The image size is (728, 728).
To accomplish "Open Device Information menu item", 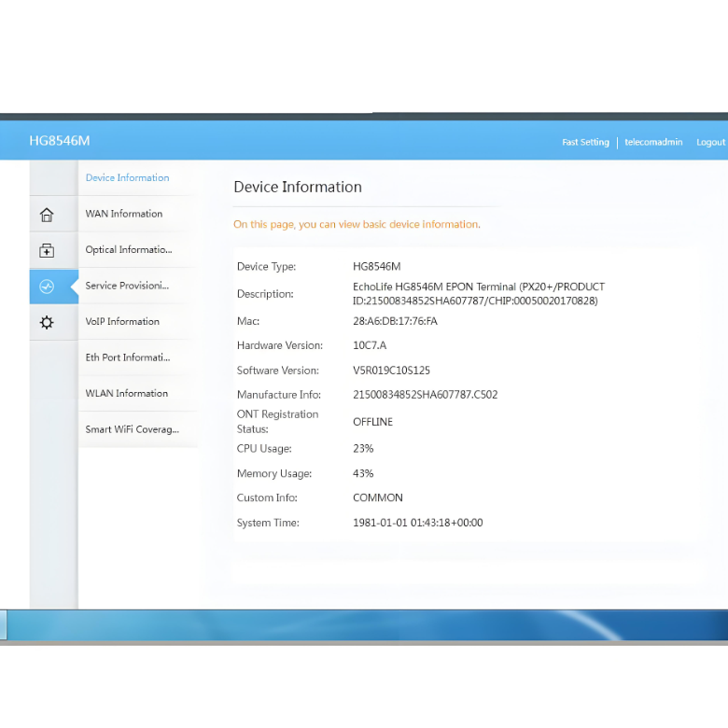I will (x=127, y=177).
